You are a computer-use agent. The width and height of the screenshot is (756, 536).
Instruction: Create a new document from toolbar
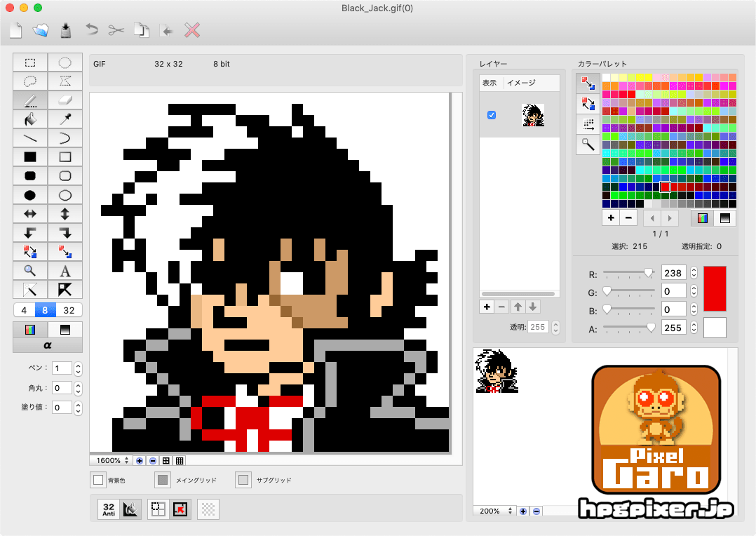(16, 30)
